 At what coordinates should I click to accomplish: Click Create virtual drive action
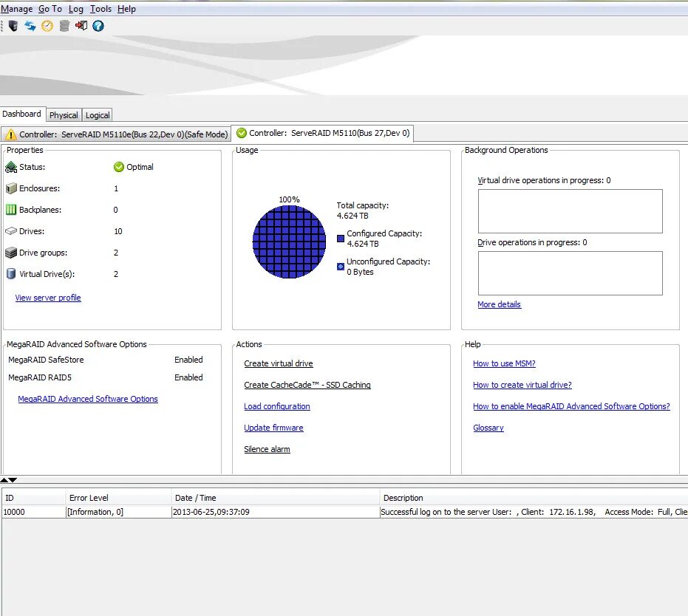click(x=279, y=363)
